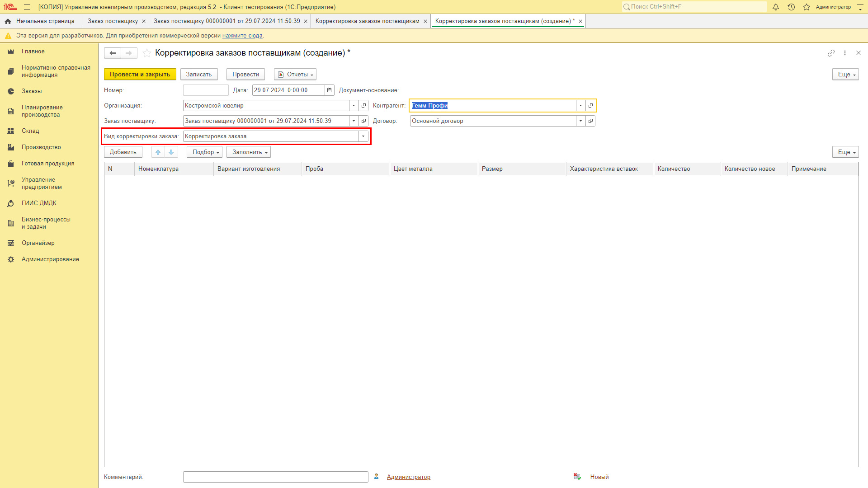The image size is (868, 488).
Task: Click the notifications bell icon
Action: click(x=776, y=7)
